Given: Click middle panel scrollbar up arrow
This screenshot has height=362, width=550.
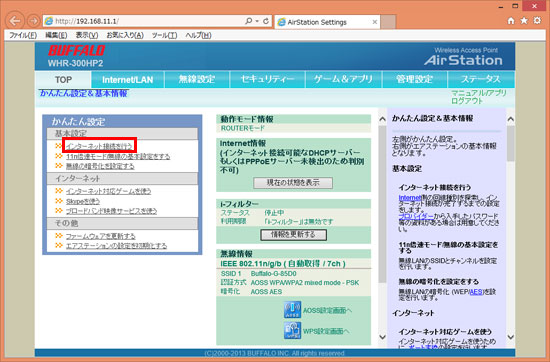Looking at the screenshot, I should pos(382,119).
